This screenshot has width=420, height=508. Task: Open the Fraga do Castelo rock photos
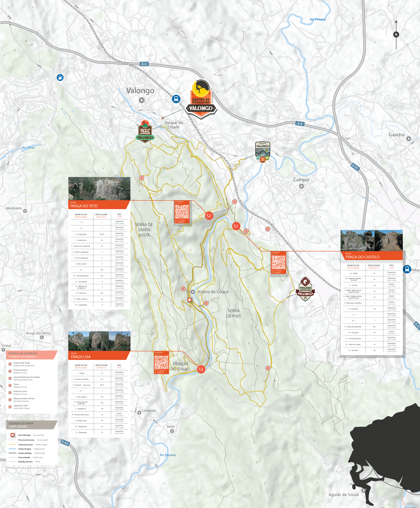pyautogui.click(x=372, y=240)
